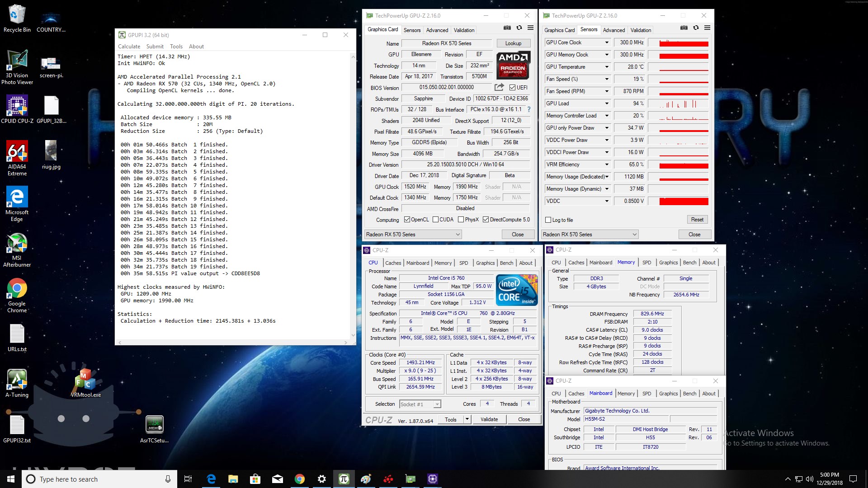Expand VRM Efficiency sensor dropdown
The width and height of the screenshot is (868, 488).
pyautogui.click(x=607, y=164)
